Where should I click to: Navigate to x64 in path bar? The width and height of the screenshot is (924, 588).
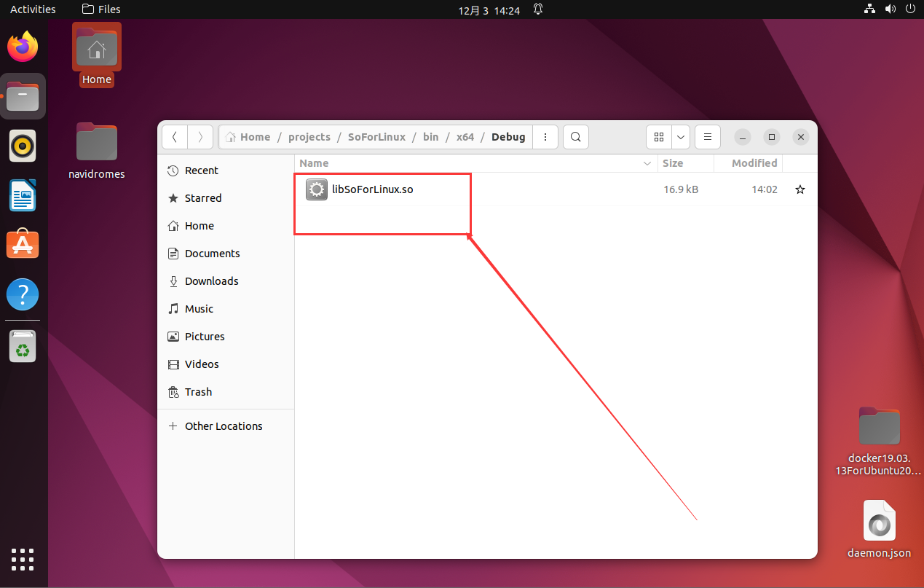465,137
